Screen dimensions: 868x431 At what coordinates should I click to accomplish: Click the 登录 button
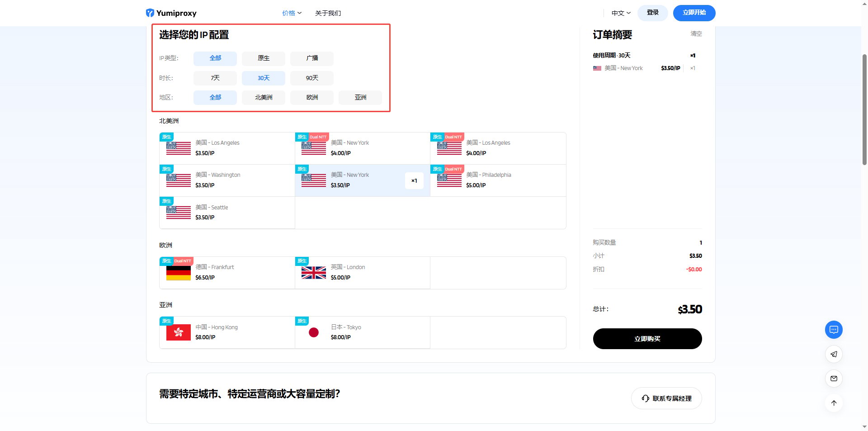click(x=652, y=13)
